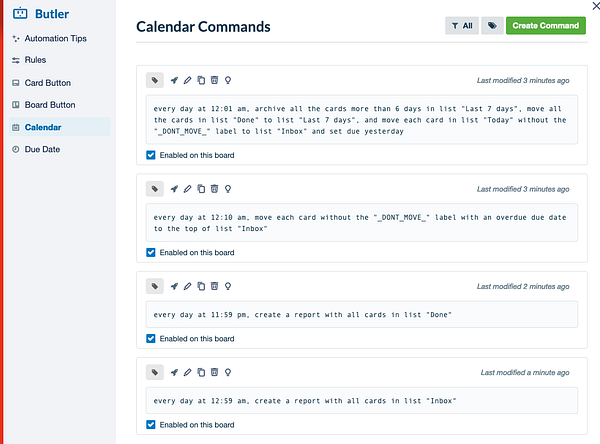Viewport: 600px width, 444px height.
Task: Go to Card Button section
Action: coord(47,83)
